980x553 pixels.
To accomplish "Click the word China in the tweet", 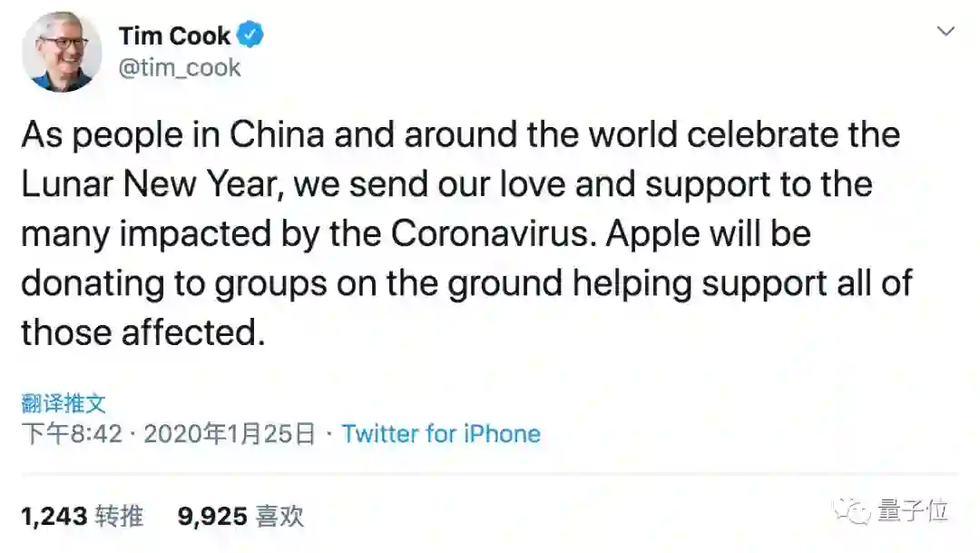I will pyautogui.click(x=276, y=135).
